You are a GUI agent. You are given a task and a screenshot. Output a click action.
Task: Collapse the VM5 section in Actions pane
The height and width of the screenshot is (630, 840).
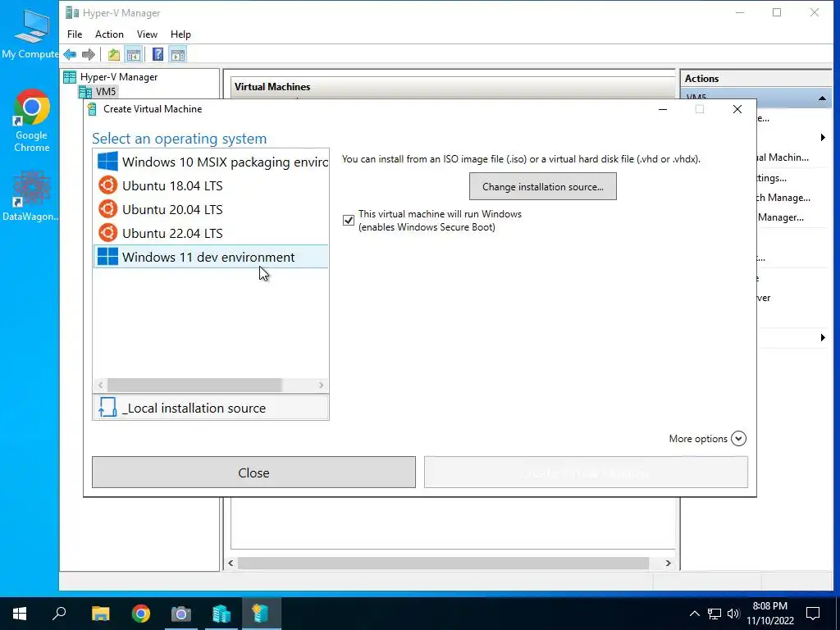pos(822,98)
